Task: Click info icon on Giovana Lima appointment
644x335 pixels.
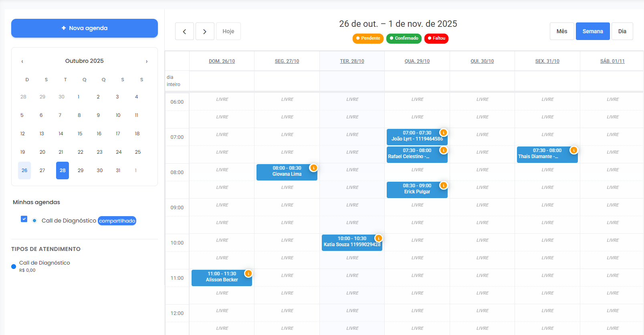Action: click(x=314, y=168)
